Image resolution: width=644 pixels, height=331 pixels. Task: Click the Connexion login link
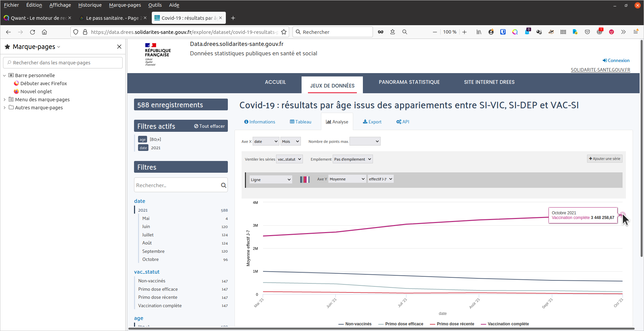coord(616,60)
